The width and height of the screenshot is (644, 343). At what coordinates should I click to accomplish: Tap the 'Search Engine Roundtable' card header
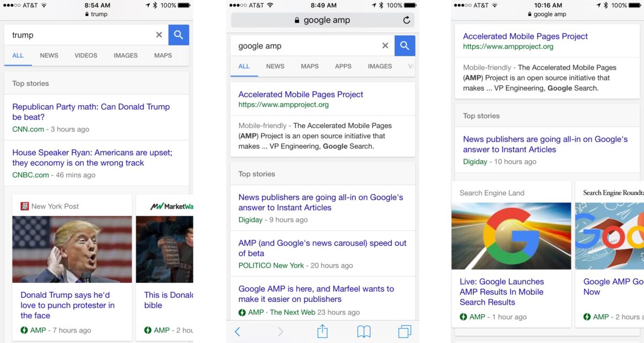tap(613, 193)
